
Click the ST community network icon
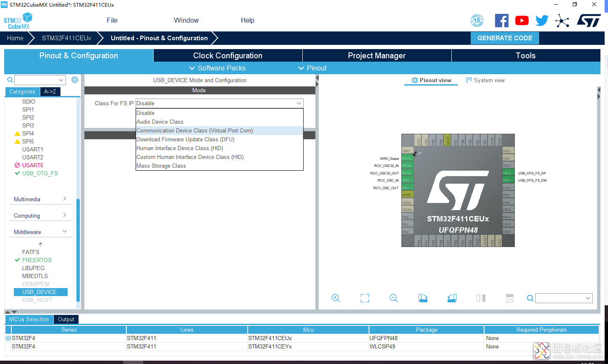point(562,21)
